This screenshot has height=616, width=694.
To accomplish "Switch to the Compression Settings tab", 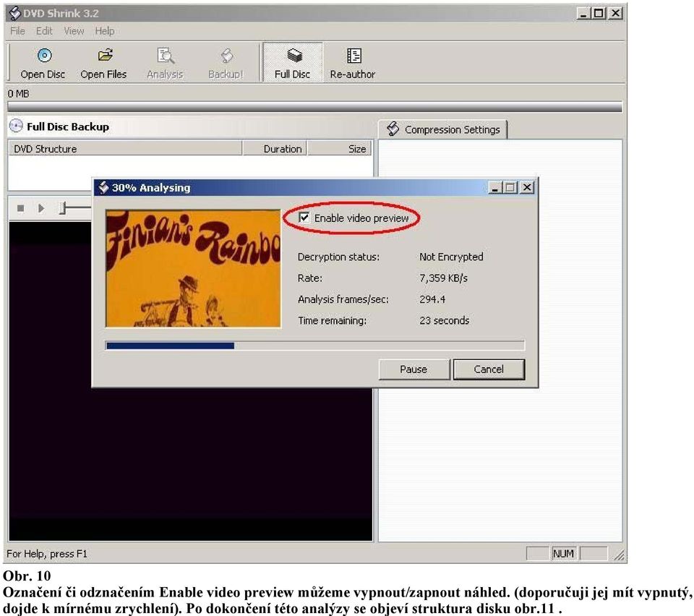I will pos(443,129).
